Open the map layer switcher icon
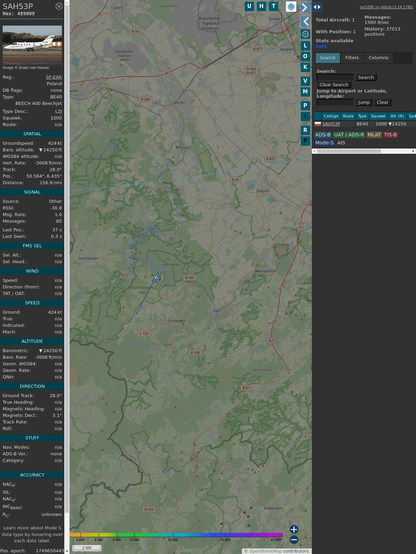 (291, 7)
